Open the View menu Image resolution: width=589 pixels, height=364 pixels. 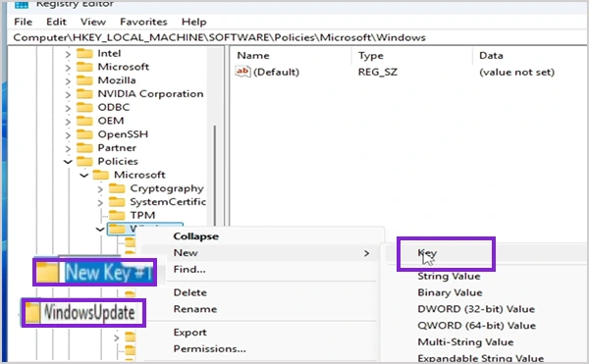point(93,22)
